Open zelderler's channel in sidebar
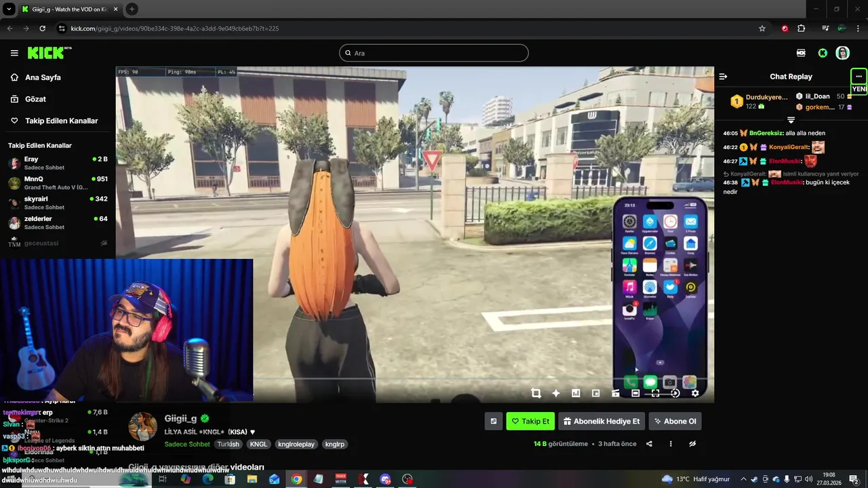 [58, 223]
